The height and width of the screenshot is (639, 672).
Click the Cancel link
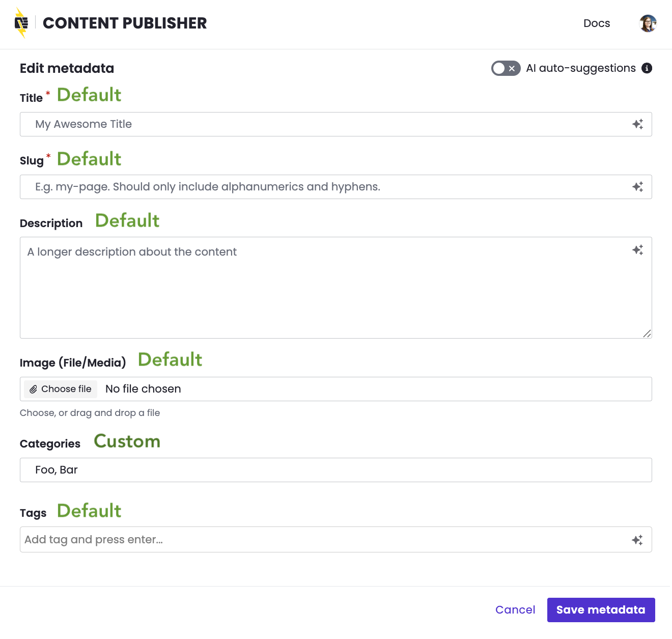pyautogui.click(x=515, y=609)
